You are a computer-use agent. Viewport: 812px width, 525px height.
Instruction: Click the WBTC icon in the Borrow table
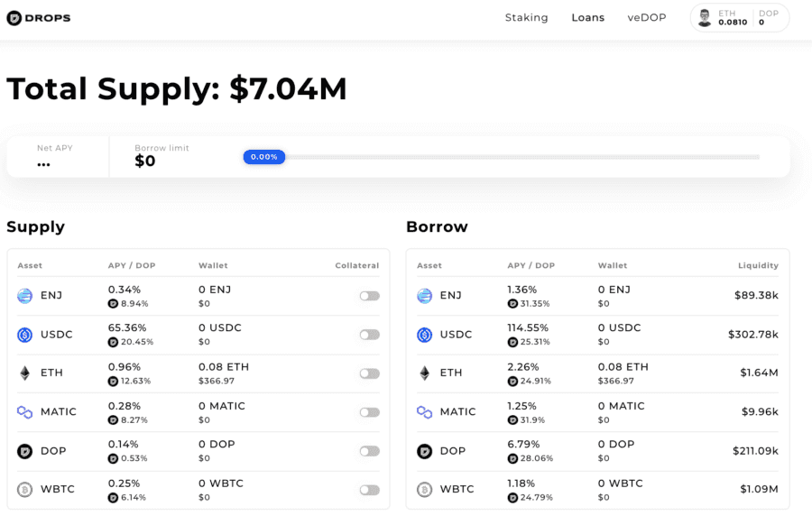click(424, 489)
